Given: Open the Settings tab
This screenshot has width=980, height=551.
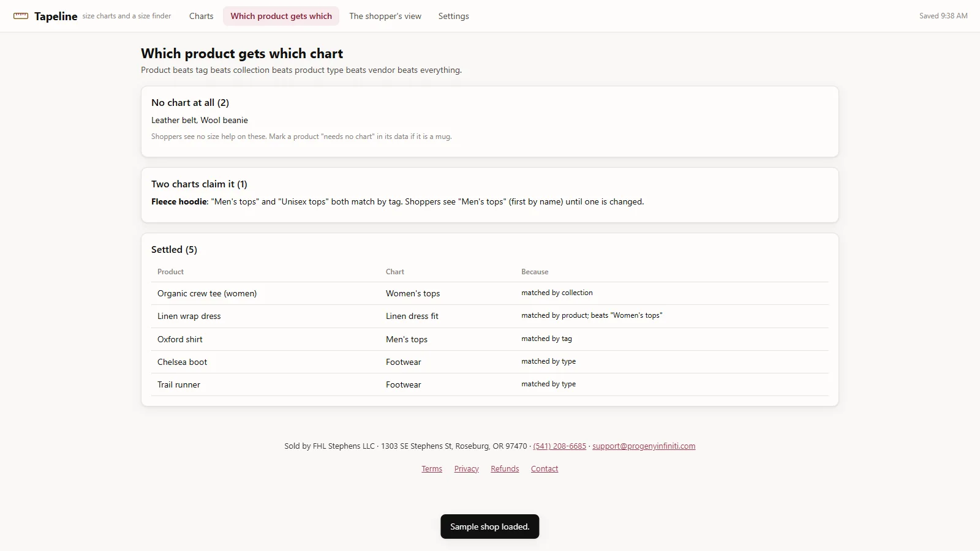Looking at the screenshot, I should point(454,16).
